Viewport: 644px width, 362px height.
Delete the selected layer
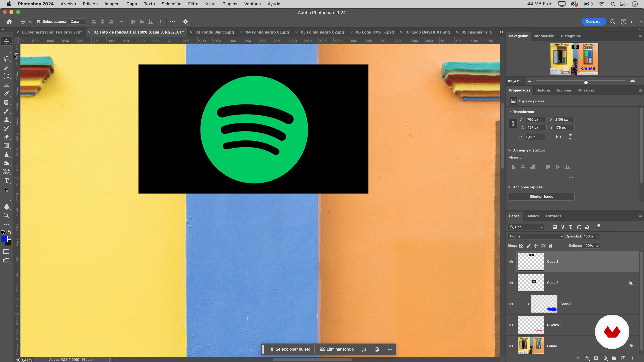pos(632,358)
